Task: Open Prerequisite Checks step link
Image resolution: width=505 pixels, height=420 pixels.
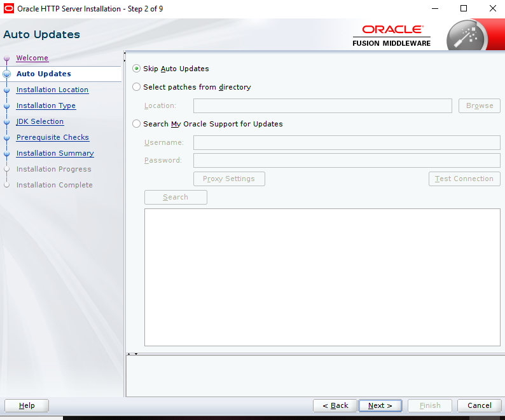Action: tap(53, 137)
